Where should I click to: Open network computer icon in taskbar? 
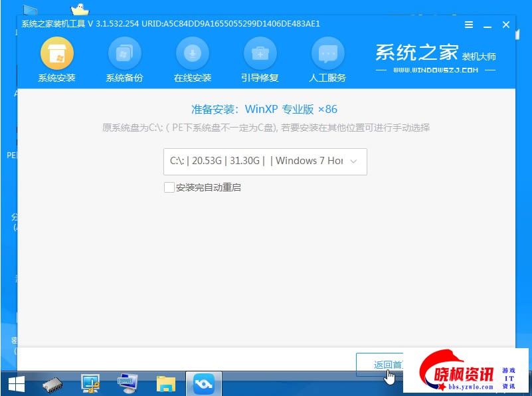click(90, 383)
